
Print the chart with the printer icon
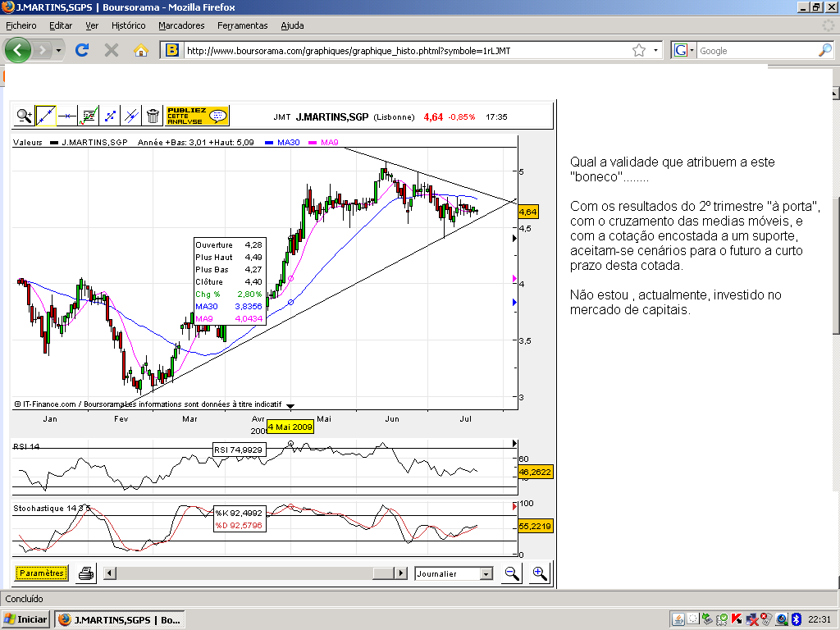[x=86, y=573]
